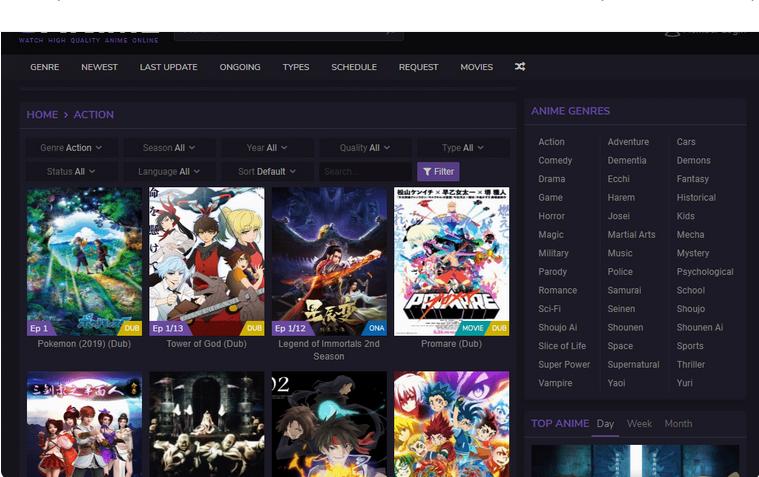Select the Vampire genre
759x477 pixels.
click(x=555, y=383)
